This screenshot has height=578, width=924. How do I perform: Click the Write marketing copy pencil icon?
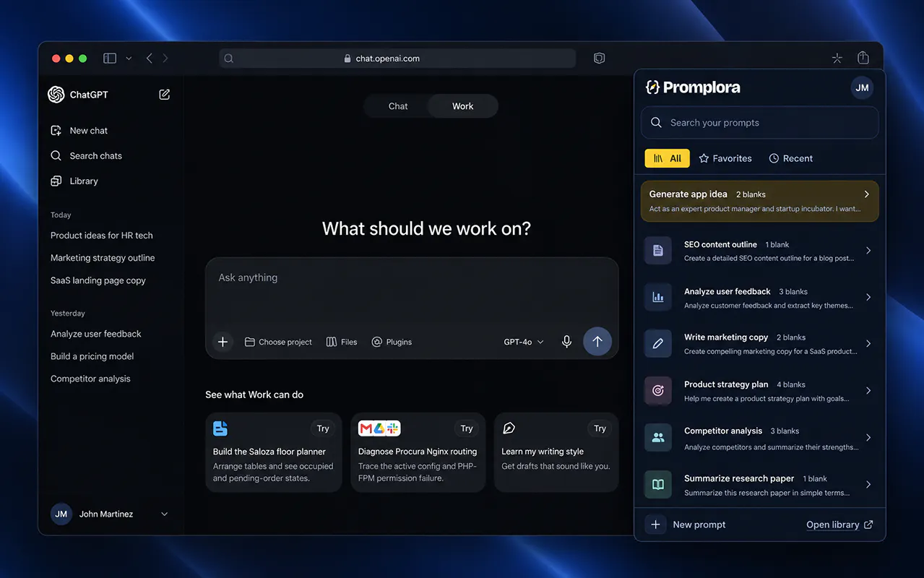coord(658,344)
